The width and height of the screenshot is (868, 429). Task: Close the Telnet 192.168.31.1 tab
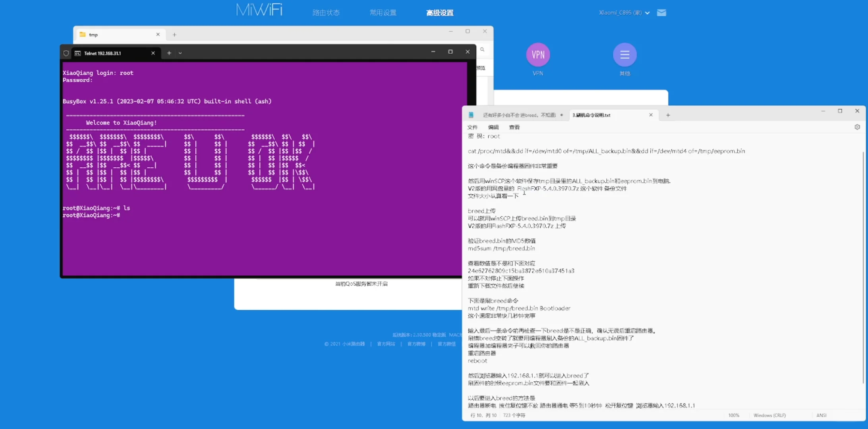coord(153,53)
